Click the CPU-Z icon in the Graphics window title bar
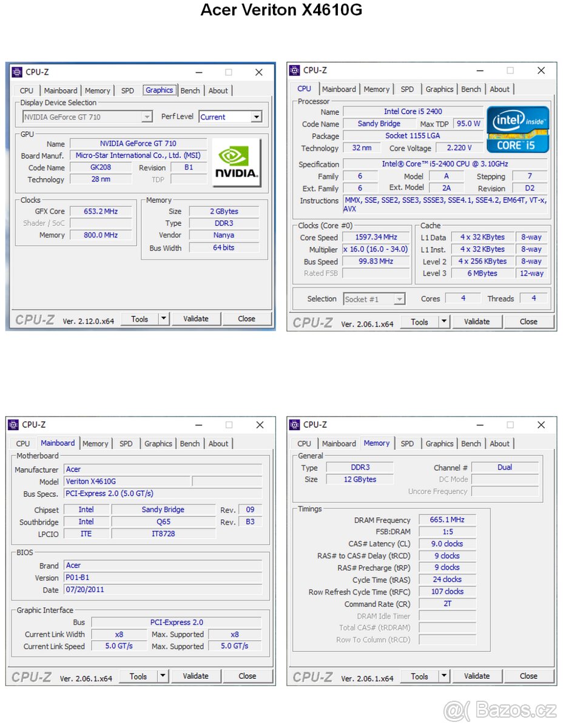Image resolution: width=563 pixels, height=728 pixels. coord(16,72)
